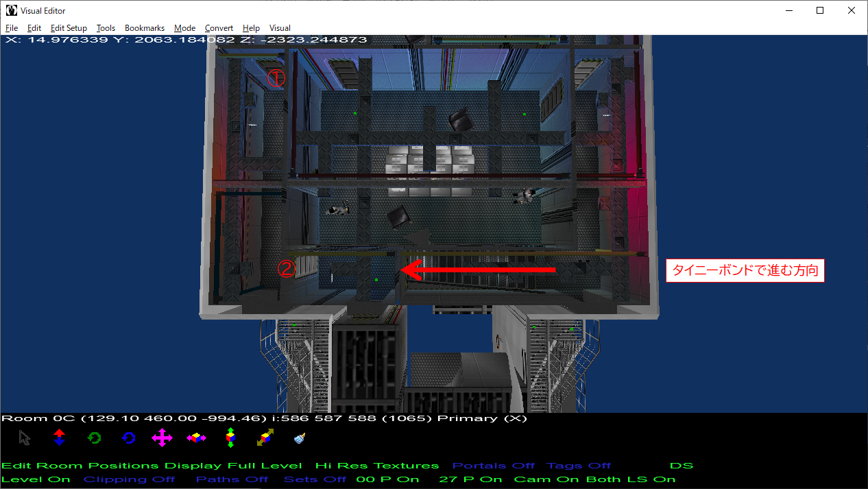Toggle the Portals Off setting
The image size is (868, 489).
(494, 466)
